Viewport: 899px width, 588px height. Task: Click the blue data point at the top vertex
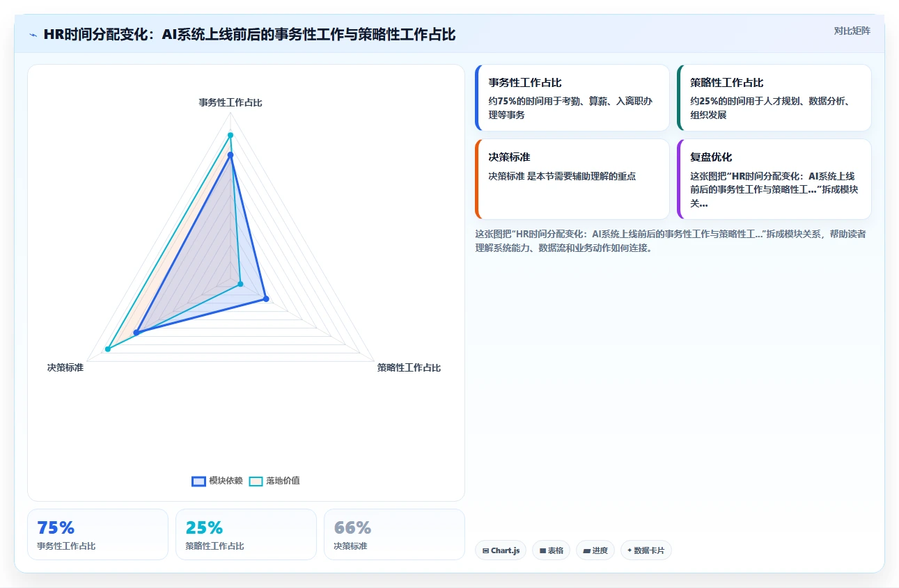point(230,155)
